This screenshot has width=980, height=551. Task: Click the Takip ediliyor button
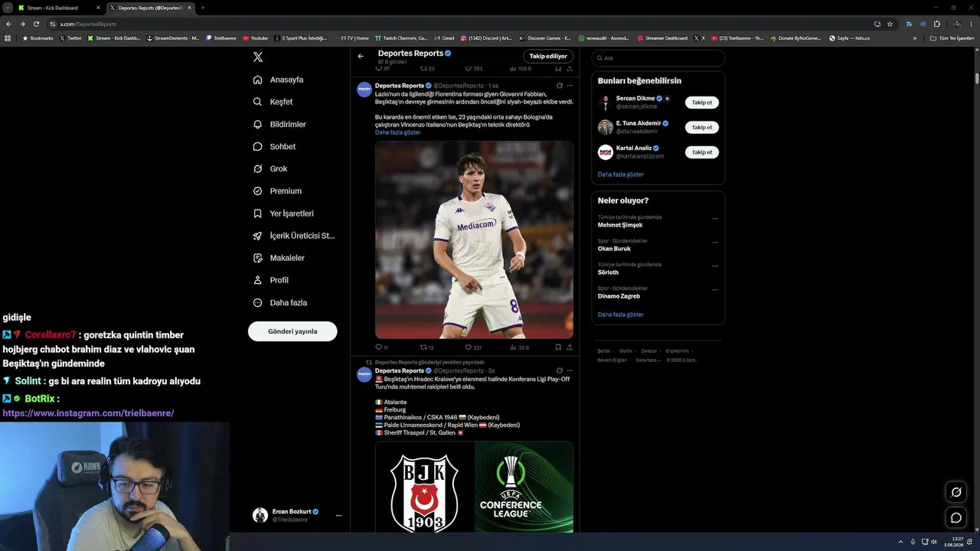coord(548,56)
